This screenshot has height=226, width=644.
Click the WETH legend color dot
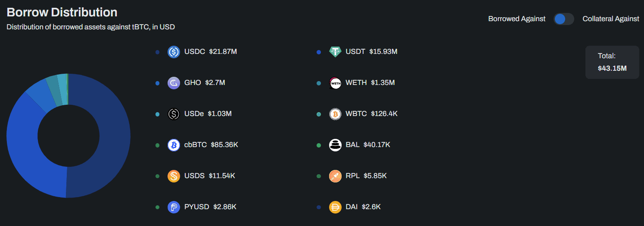click(x=319, y=83)
